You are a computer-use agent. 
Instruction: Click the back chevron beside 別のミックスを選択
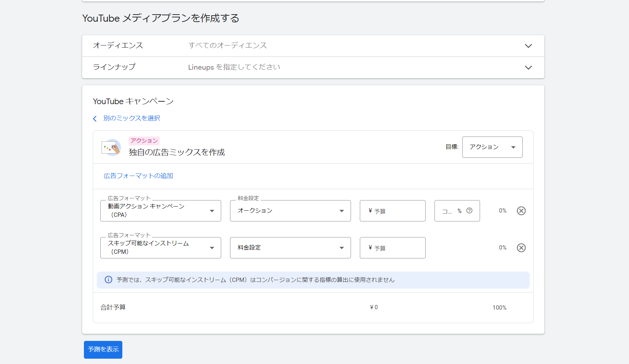tap(95, 118)
